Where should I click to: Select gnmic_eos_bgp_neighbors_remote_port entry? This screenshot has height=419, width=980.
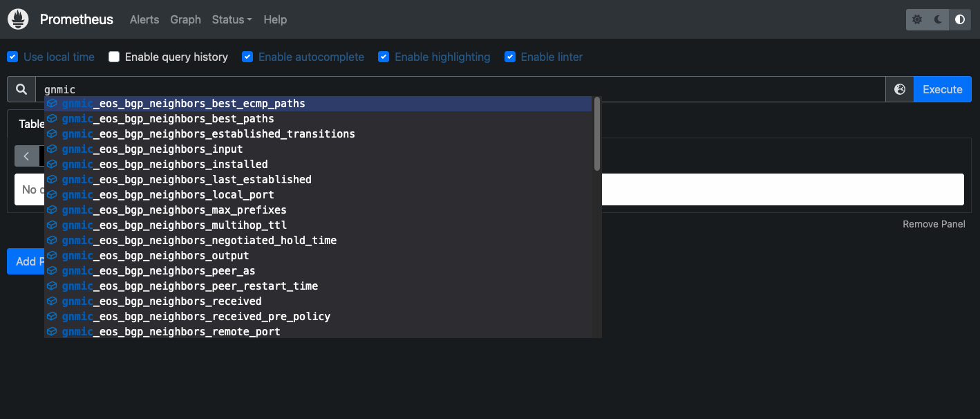coord(319,332)
